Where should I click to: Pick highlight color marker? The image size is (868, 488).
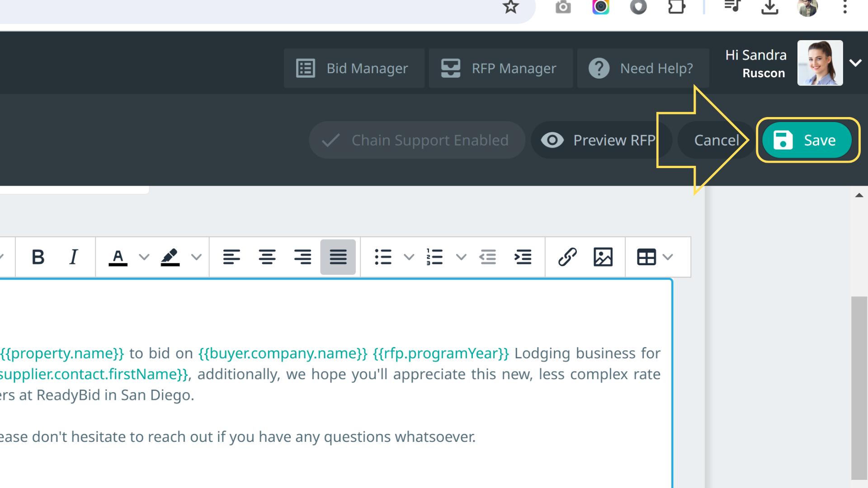tap(170, 257)
